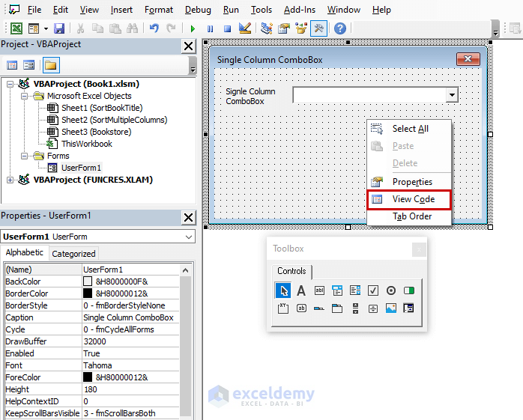Image resolution: width=523 pixels, height=420 pixels.
Task: Open the ComboBox dropdown arrow on the form
Action: (452, 95)
